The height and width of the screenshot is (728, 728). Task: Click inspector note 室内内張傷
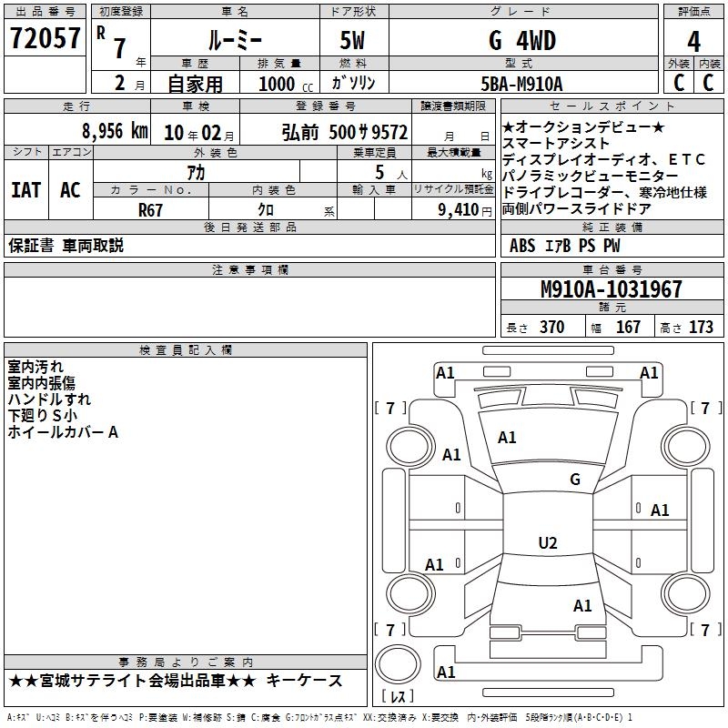[x=41, y=383]
